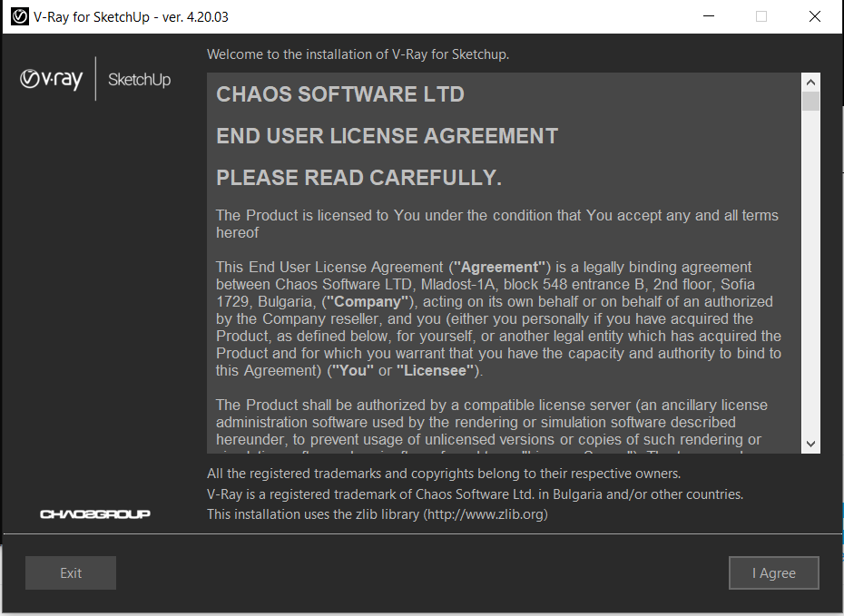Click the heading "CHAOS SOFTWARE LTD"
This screenshot has height=616, width=844.
(x=340, y=94)
